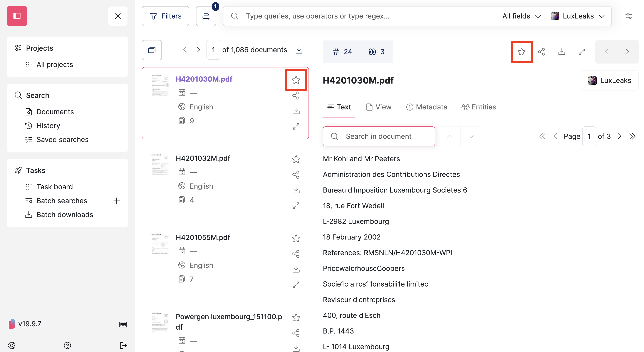Screen dimensions: 644x352
Task: Download H4201032M.pdf from its result card
Action: point(296,190)
